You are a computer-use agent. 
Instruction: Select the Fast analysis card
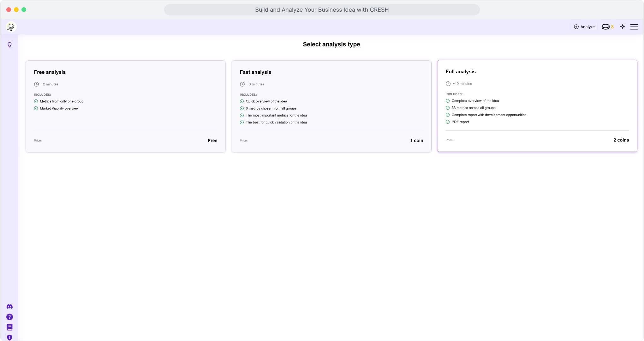[x=331, y=106]
